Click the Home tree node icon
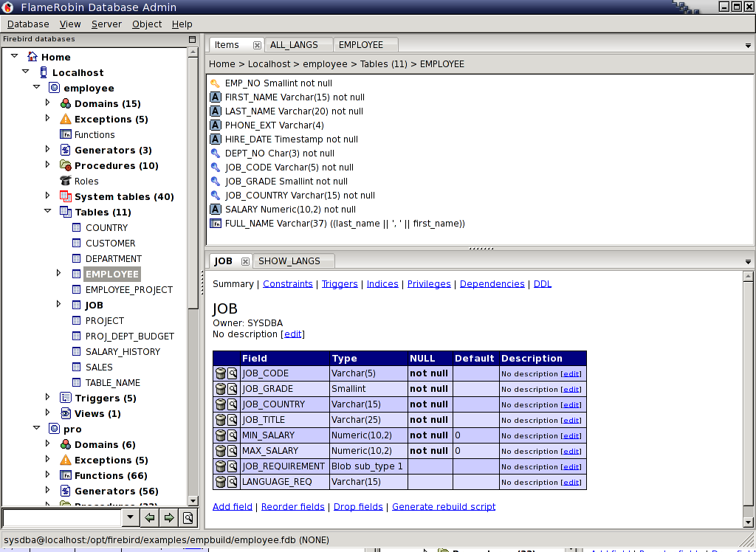Image resolution: width=756 pixels, height=552 pixels. (32, 57)
